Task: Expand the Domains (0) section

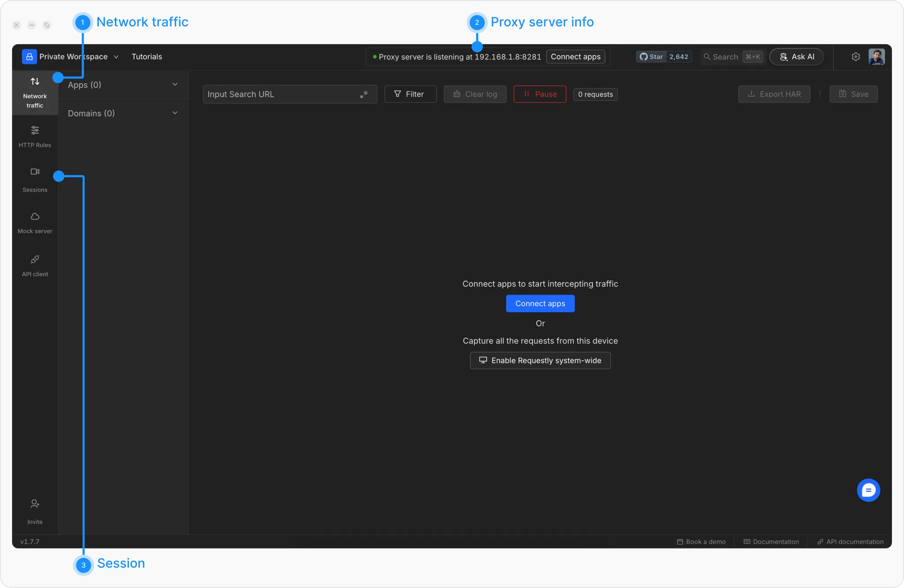Action: pos(123,113)
